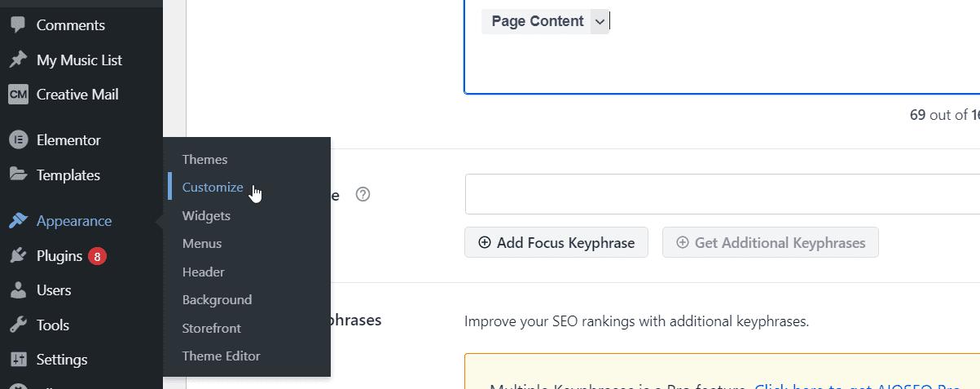Click into the focus keyphrase input field
Screen dimensions: 980x389
point(722,194)
